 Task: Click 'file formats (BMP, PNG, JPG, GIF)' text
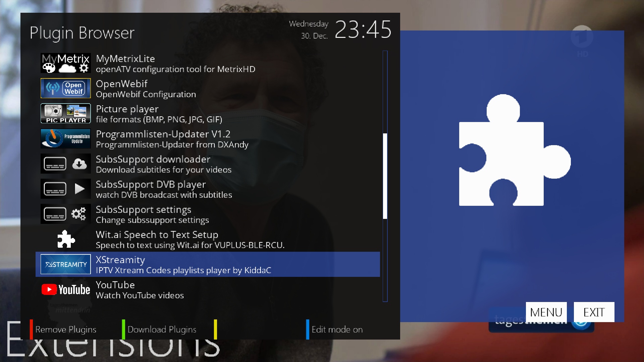pyautogui.click(x=159, y=120)
